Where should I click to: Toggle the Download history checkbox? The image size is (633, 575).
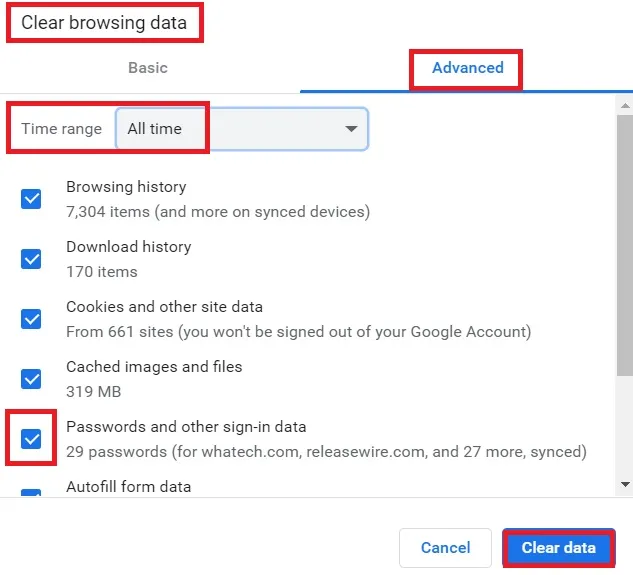click(x=32, y=259)
